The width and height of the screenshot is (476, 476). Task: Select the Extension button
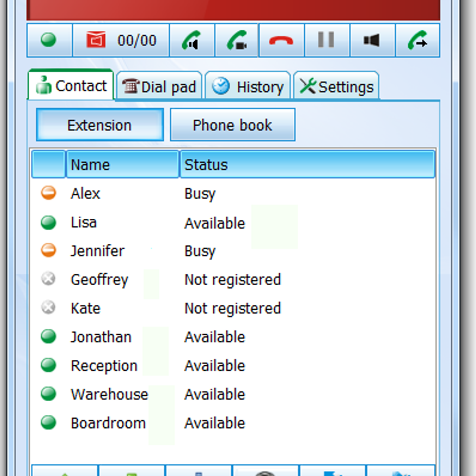(100, 125)
